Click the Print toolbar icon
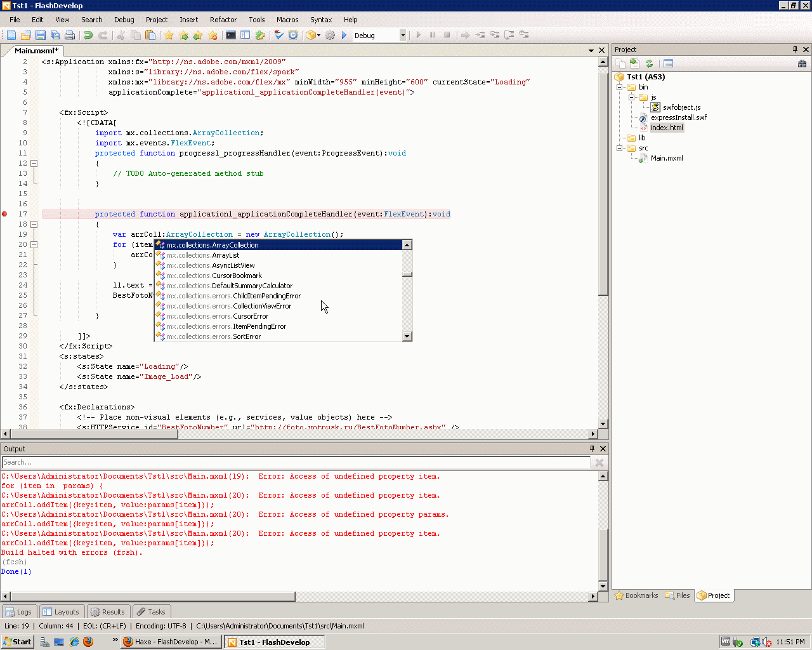812x650 pixels. point(70,36)
